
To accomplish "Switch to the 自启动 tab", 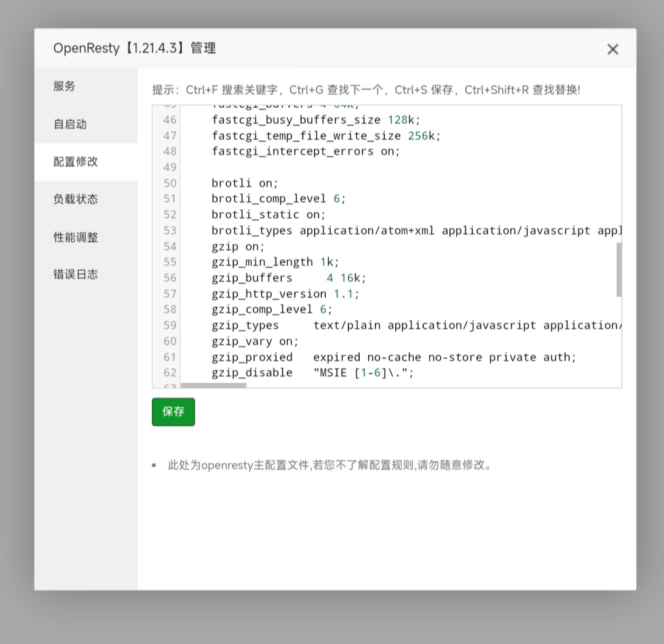I will click(70, 124).
